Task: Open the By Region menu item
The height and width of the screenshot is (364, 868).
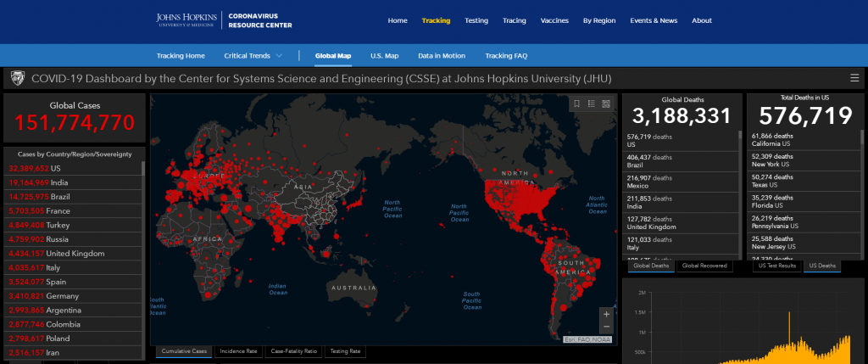Action: [x=599, y=20]
